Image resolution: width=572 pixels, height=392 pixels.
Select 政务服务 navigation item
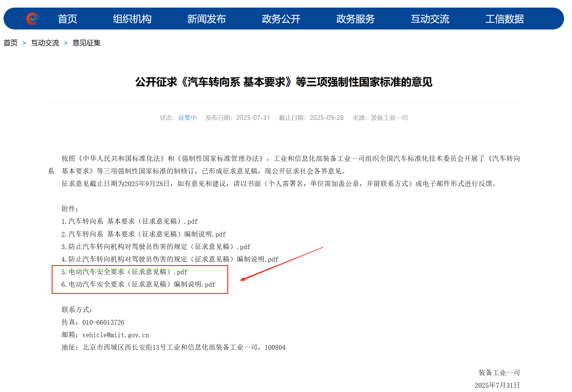pyautogui.click(x=356, y=19)
